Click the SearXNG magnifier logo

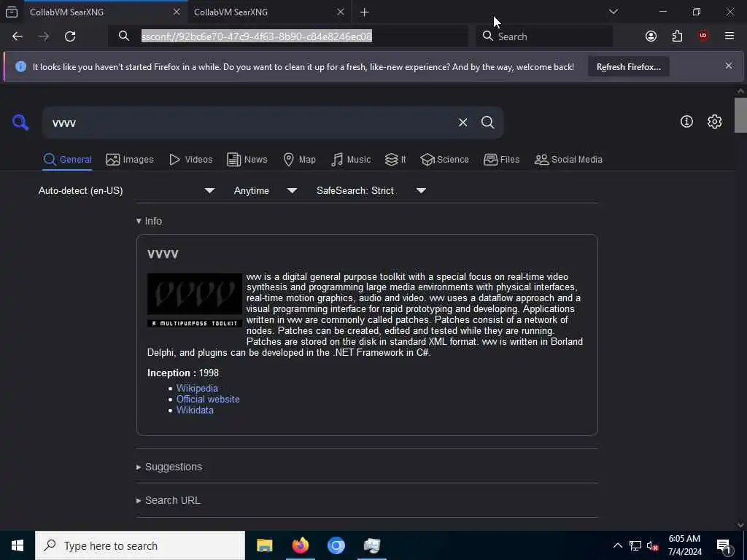point(20,122)
